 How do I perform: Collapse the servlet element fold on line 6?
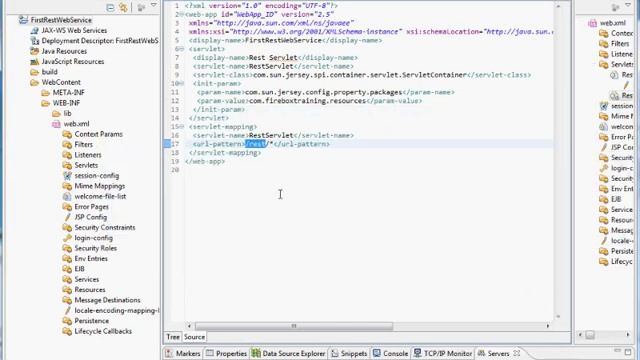182,49
